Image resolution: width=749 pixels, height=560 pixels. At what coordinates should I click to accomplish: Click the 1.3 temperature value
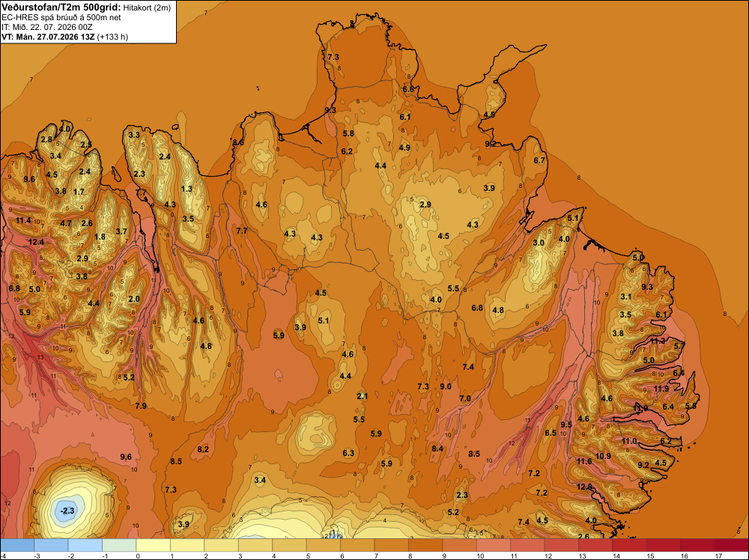[187, 189]
